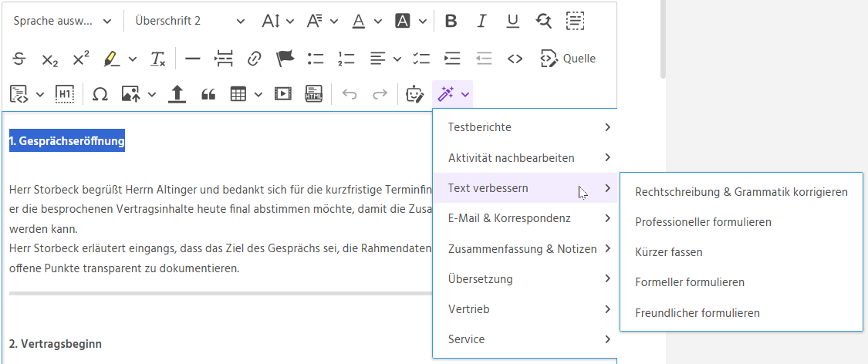
Task: Click the select all icon
Action: click(x=575, y=21)
